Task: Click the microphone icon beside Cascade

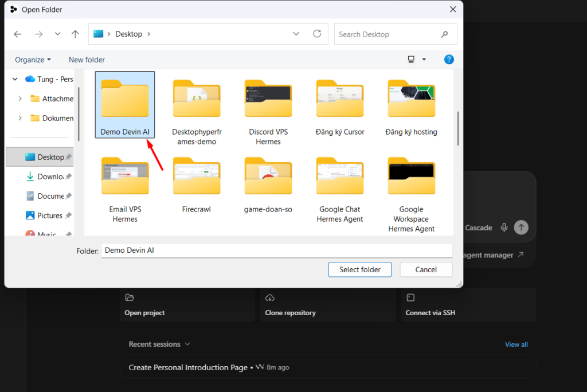Action: click(x=504, y=228)
